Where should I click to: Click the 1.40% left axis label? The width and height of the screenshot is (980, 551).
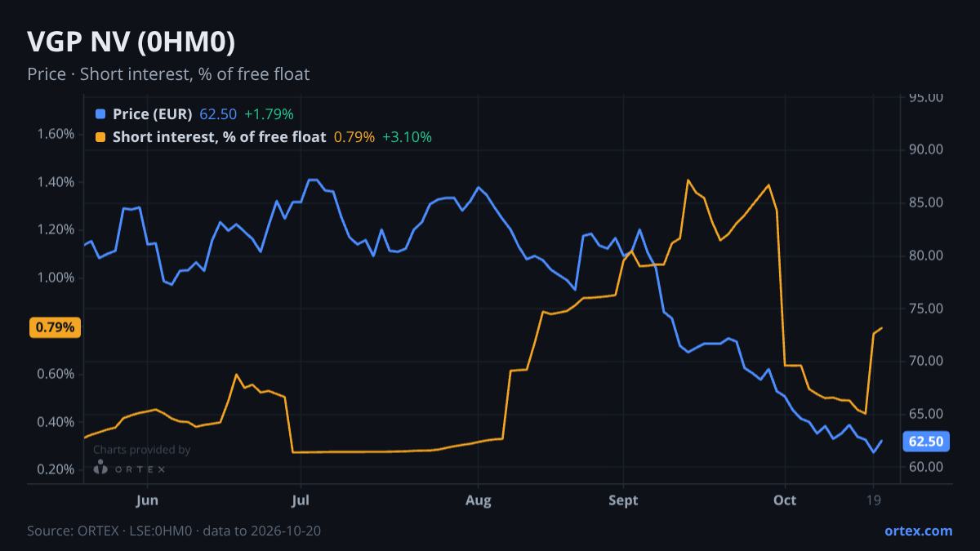click(x=56, y=182)
